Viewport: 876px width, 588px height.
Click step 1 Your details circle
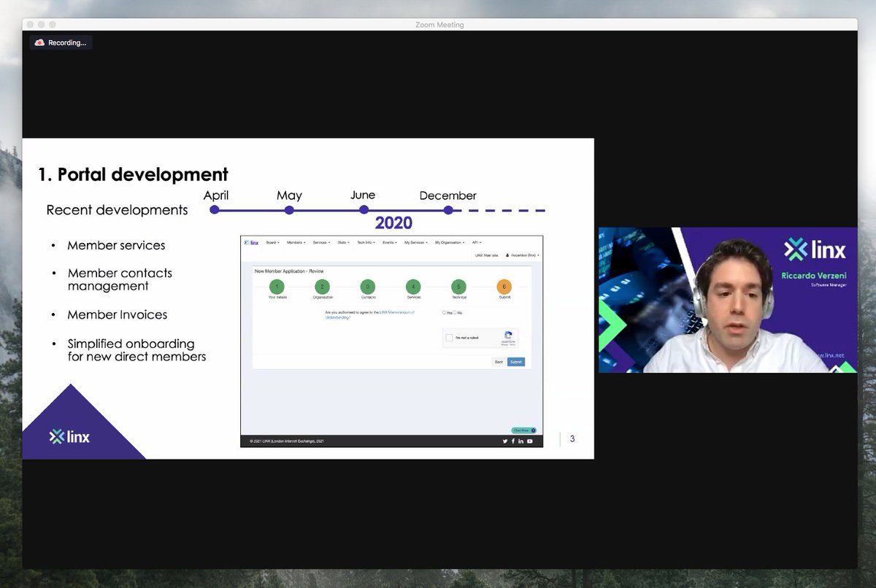[x=277, y=287]
